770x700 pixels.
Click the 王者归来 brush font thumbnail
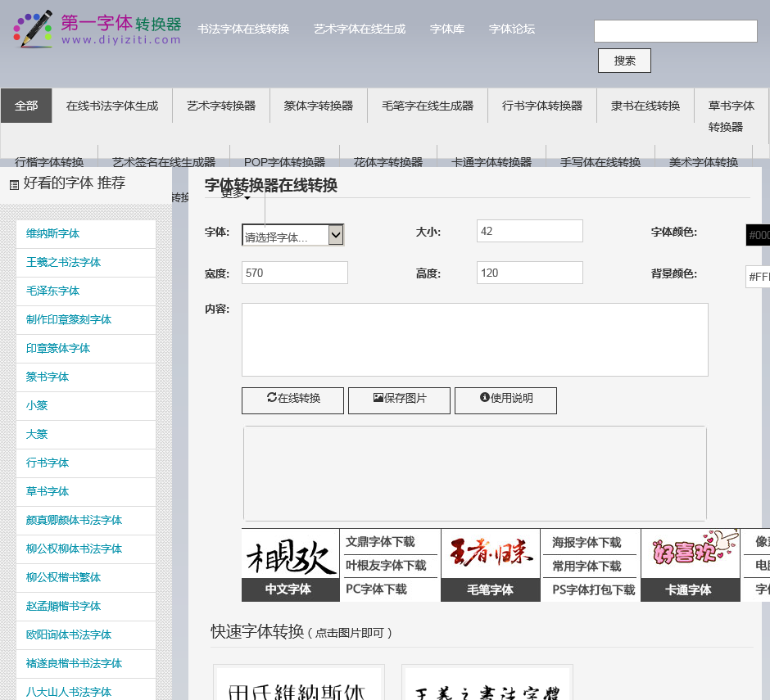(490, 554)
